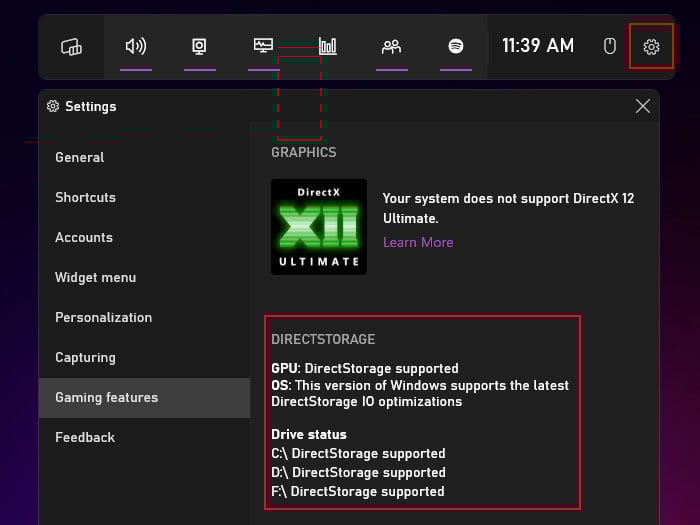The width and height of the screenshot is (700, 525).
Task: Click the Settings title in panel header
Action: coord(91,106)
